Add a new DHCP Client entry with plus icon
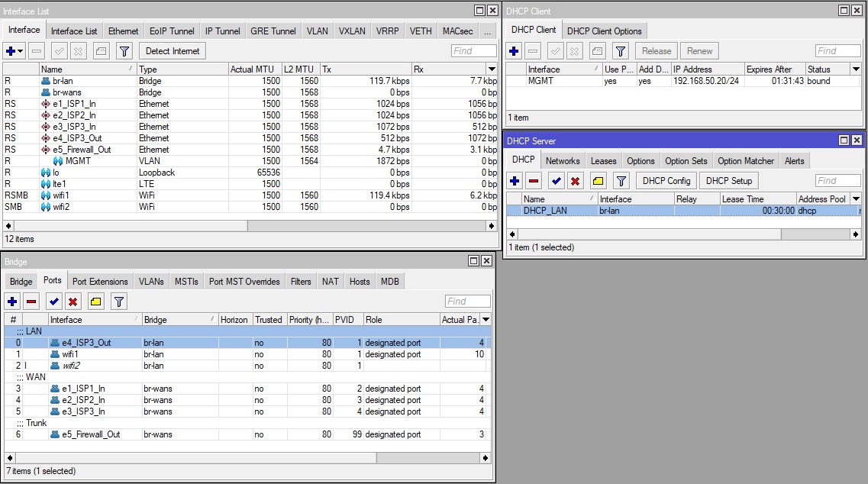This screenshot has height=484, width=868. [x=514, y=51]
